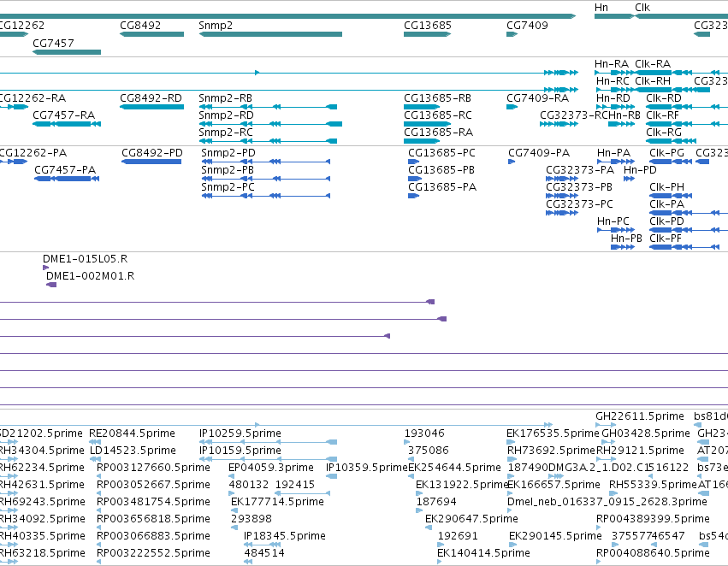
Task: Click protein label CG32373-PA
Action: coord(580,170)
